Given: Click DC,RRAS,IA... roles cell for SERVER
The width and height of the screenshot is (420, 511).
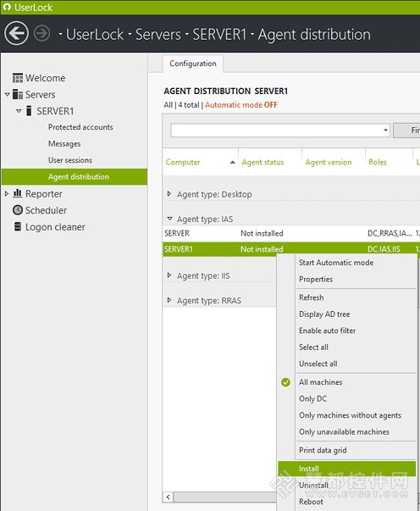Looking at the screenshot, I should pos(390,233).
